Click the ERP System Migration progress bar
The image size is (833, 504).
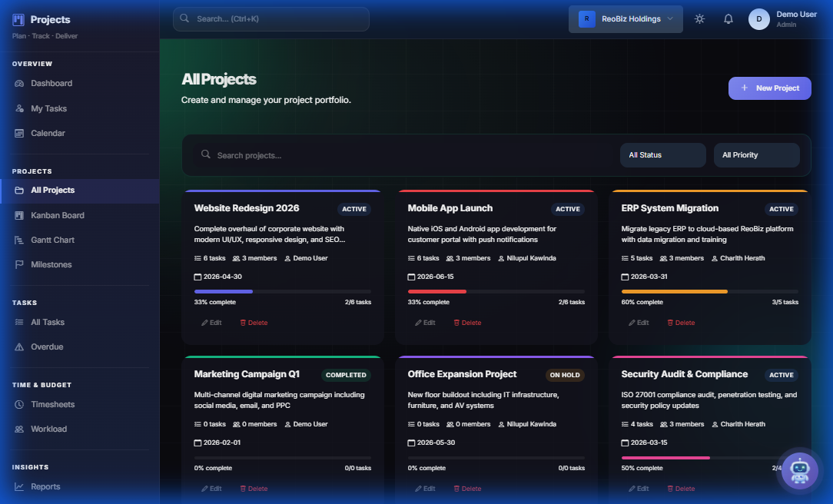click(x=709, y=291)
